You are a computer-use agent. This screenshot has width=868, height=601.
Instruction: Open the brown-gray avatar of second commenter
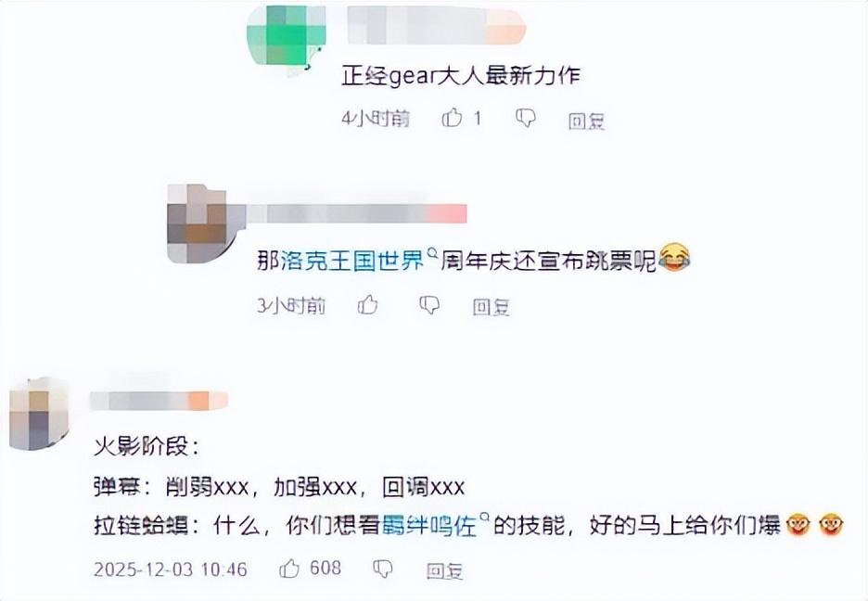(x=206, y=223)
